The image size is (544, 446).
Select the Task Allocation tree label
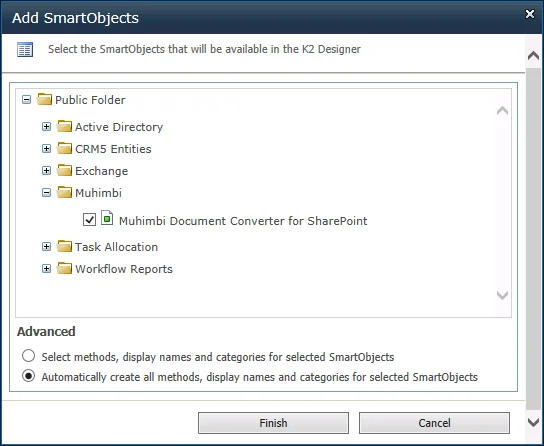tap(117, 247)
